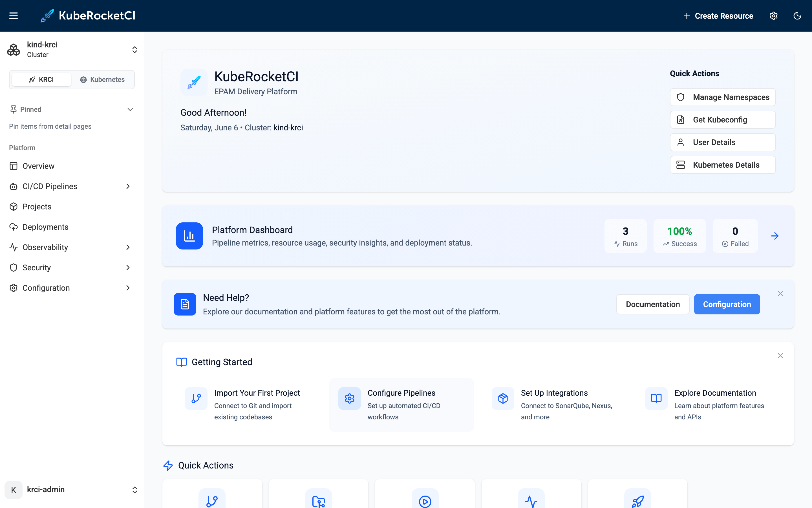Image resolution: width=812 pixels, height=508 pixels.
Task: Switch to the Kubernetes tab
Action: pyautogui.click(x=102, y=80)
